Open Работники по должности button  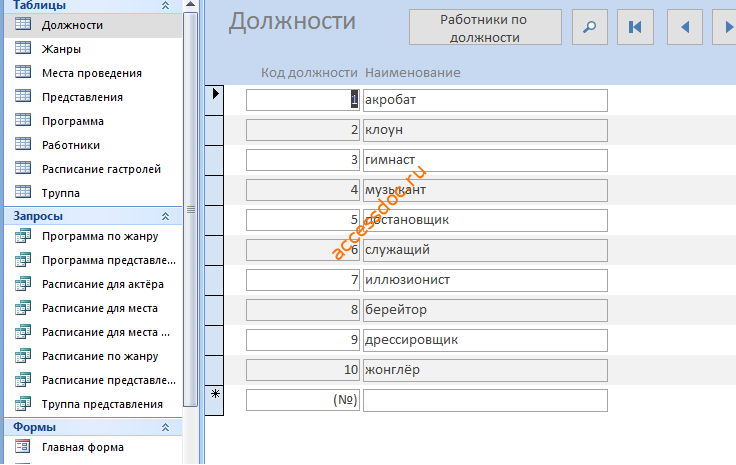(485, 27)
